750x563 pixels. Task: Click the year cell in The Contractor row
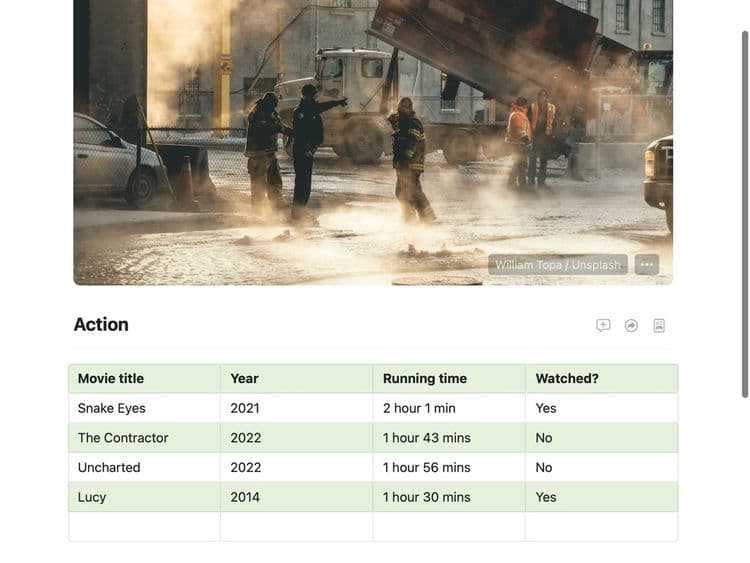click(297, 438)
